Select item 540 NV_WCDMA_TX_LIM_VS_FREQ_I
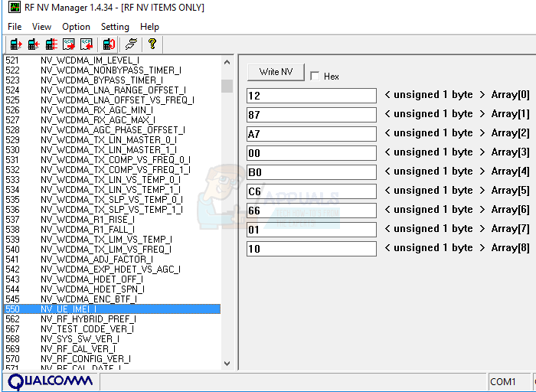Viewport: 536px width, 392px height. click(112, 249)
